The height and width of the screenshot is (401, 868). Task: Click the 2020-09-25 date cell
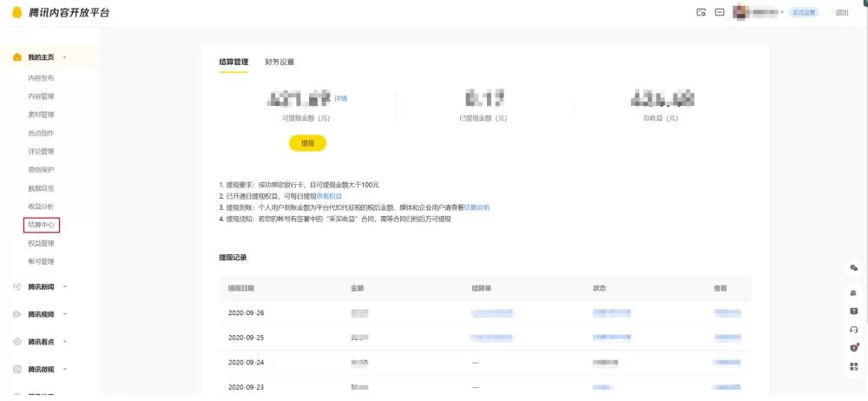(247, 338)
